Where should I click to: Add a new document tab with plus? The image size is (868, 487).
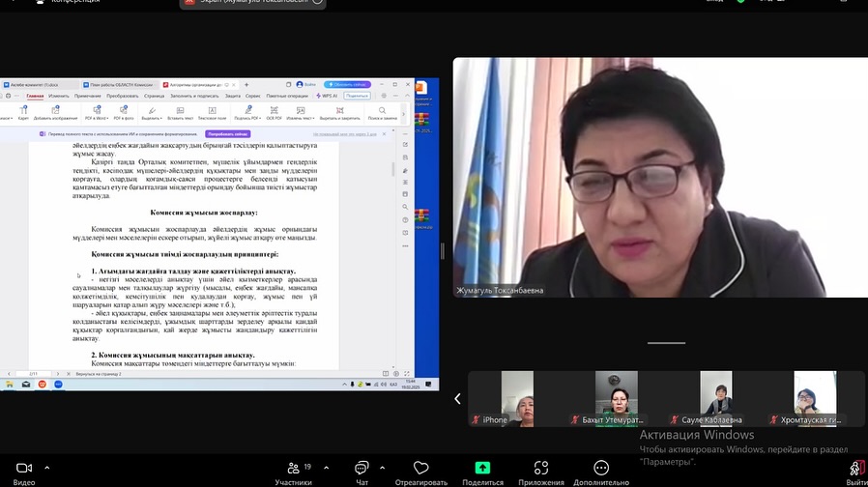click(x=246, y=85)
